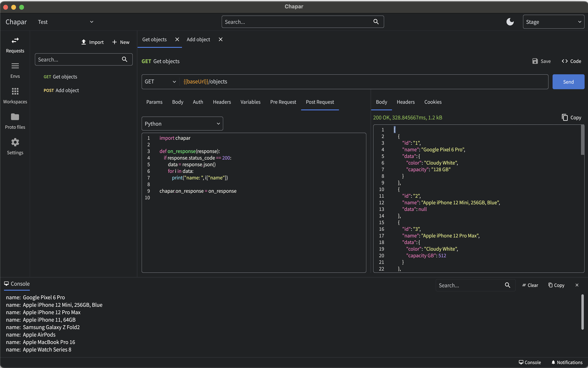This screenshot has width=588, height=368.
Task: Switch to the request Body tab
Action: [178, 102]
